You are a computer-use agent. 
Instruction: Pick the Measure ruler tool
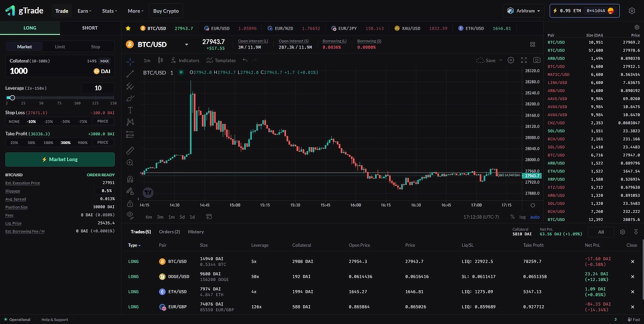(130, 150)
